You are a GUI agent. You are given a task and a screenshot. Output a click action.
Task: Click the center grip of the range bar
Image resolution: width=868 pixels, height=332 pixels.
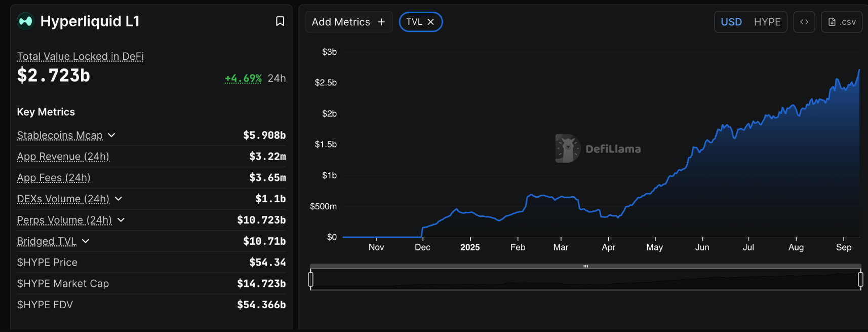click(x=585, y=266)
